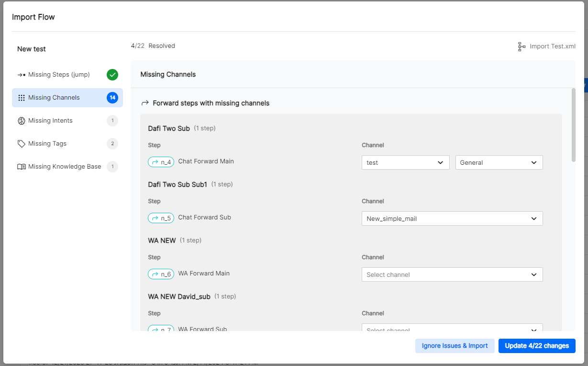588x366 pixels.
Task: Click the jump arrow icon for Missing Steps
Action: 21,75
